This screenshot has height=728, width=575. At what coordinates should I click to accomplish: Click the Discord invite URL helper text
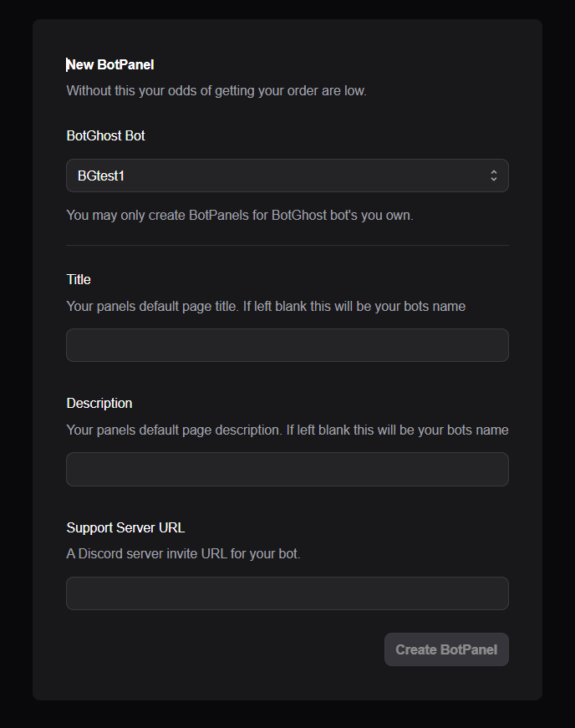click(185, 553)
